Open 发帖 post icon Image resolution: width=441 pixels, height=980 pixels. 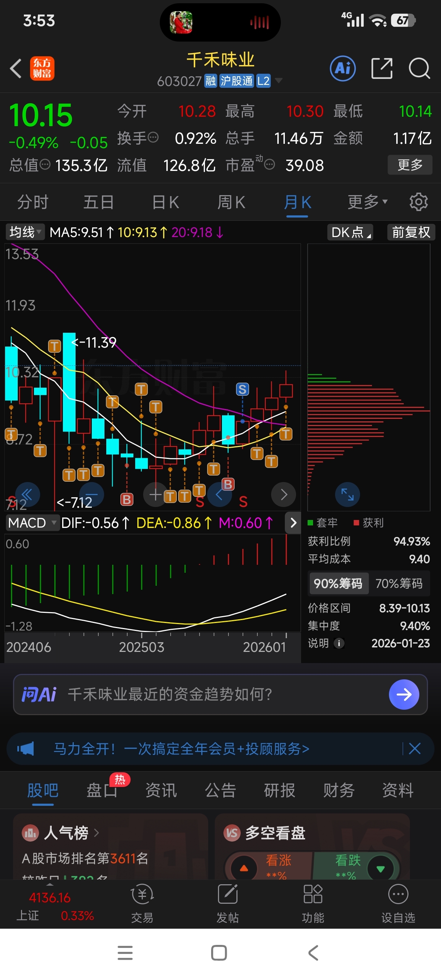pos(227,904)
